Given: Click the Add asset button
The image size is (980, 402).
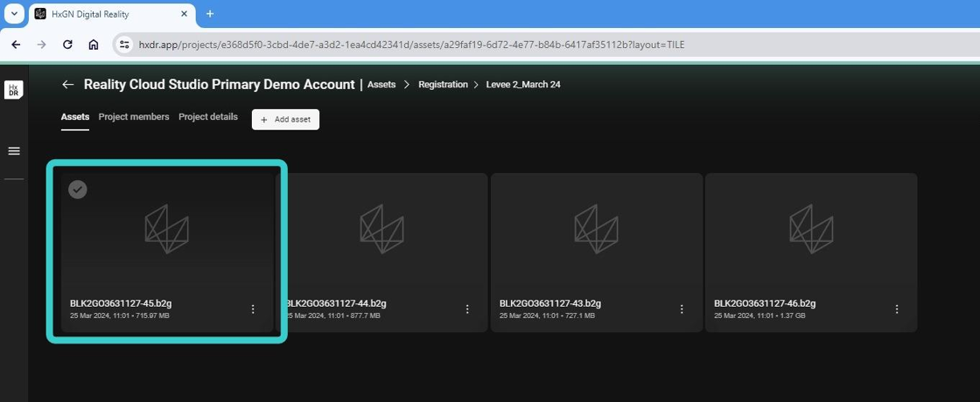Looking at the screenshot, I should pyautogui.click(x=285, y=119).
